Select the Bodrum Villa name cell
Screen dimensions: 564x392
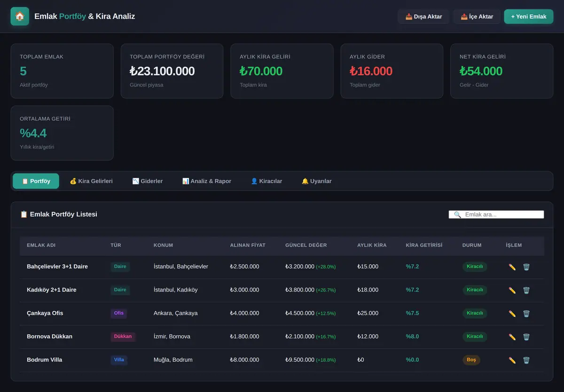[45, 360]
